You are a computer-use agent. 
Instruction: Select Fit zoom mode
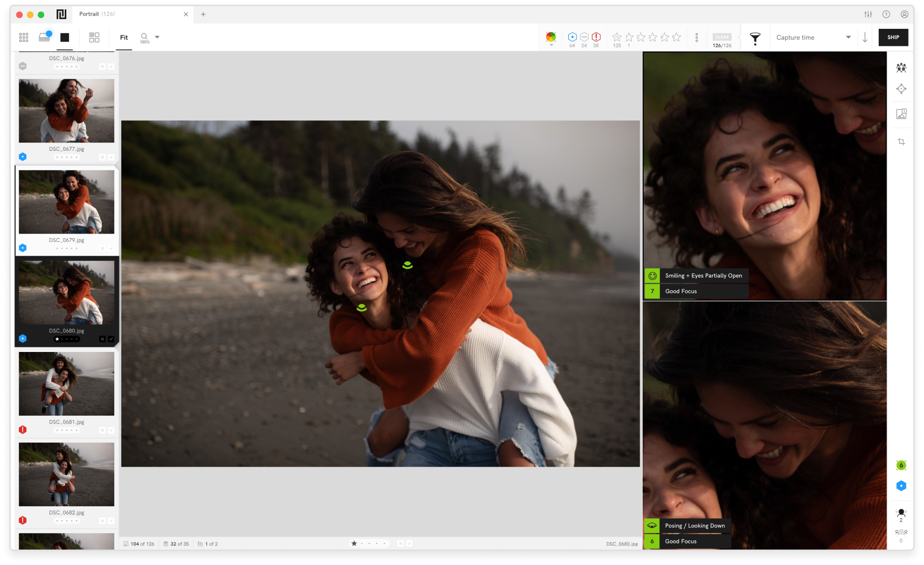click(x=124, y=38)
